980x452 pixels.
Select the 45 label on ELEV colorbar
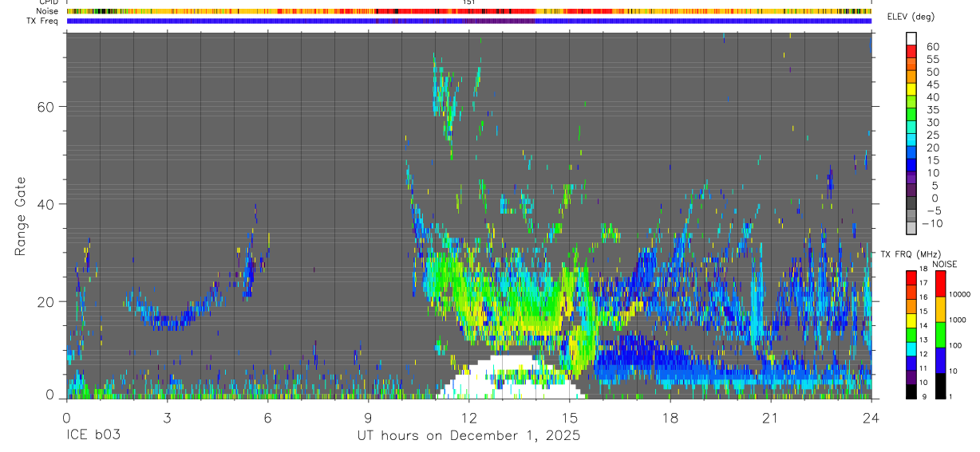[933, 85]
